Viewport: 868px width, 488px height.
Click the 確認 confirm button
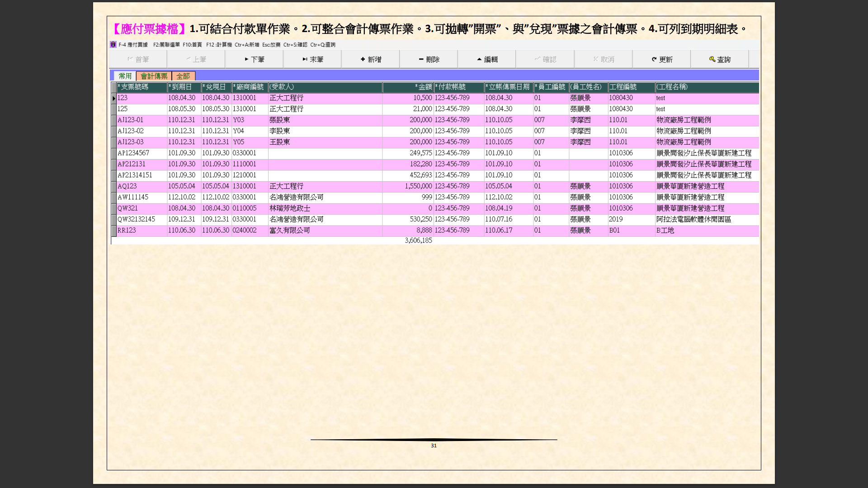[545, 59]
